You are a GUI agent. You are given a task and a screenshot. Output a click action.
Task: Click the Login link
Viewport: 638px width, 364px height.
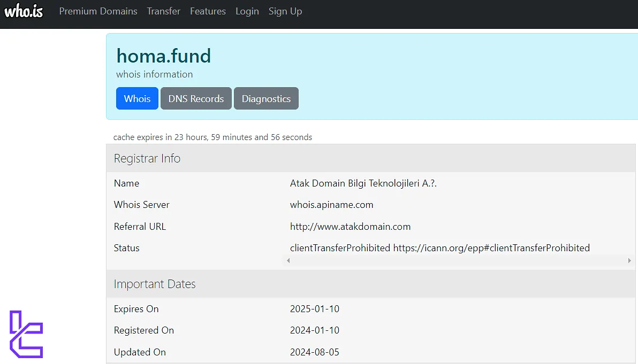[x=247, y=11]
